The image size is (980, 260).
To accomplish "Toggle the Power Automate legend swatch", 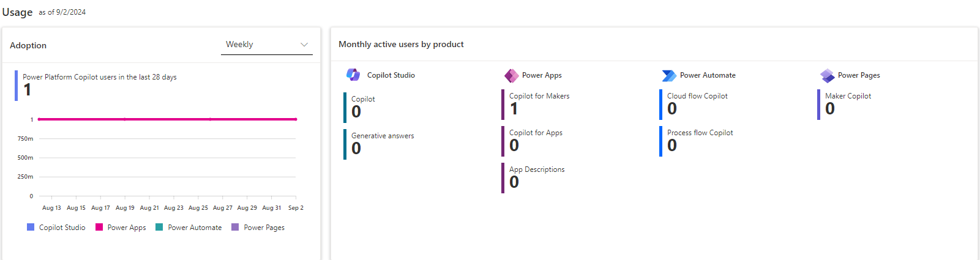I will [159, 227].
